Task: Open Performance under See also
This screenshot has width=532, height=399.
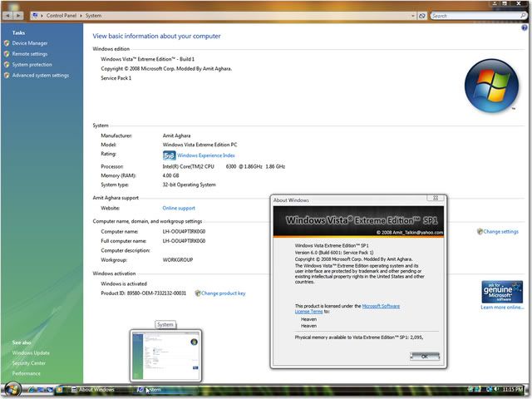Action: pyautogui.click(x=26, y=373)
